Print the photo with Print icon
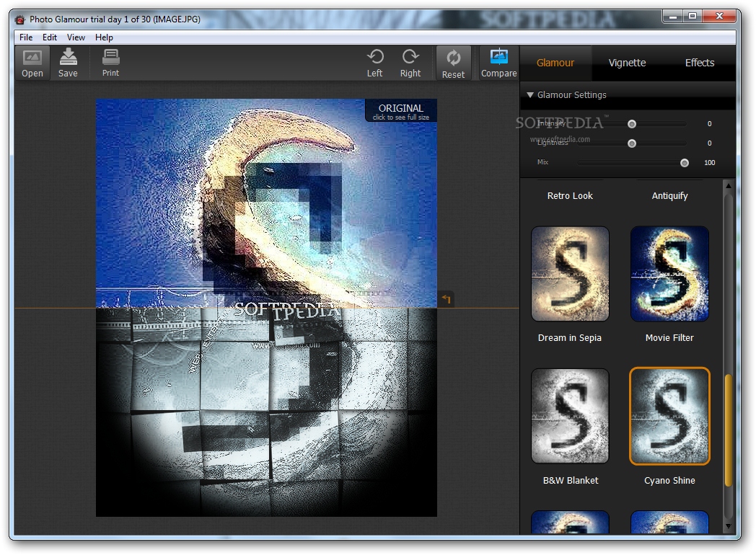Viewport: 756px width, 555px height. tap(110, 63)
